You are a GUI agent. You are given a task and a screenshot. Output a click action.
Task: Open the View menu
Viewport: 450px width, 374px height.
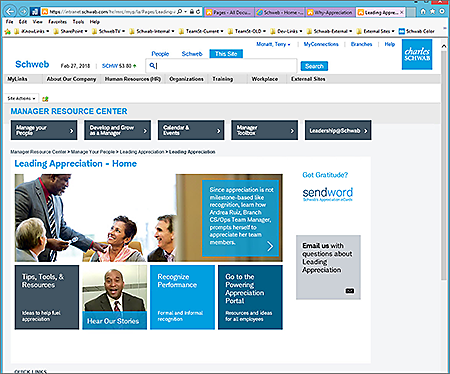tap(37, 22)
